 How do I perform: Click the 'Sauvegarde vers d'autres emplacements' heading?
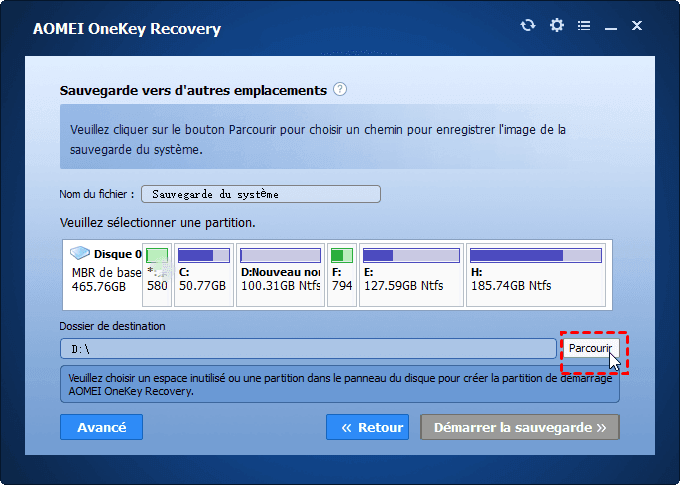click(x=193, y=90)
